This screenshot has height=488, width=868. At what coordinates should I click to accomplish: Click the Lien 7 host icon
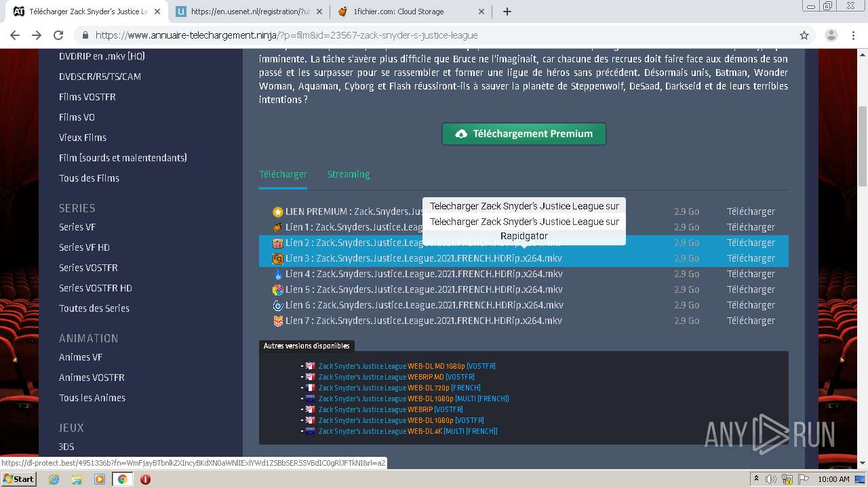(x=277, y=321)
